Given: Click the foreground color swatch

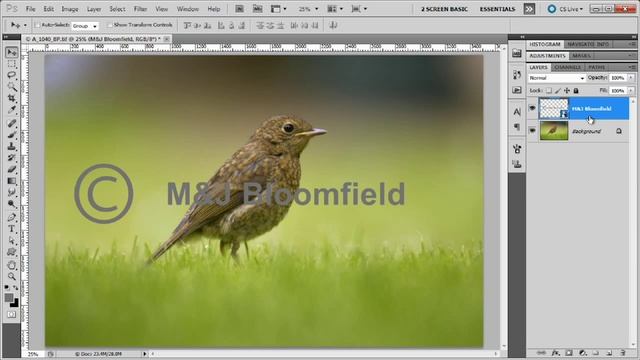Looking at the screenshot, I should 9,298.
